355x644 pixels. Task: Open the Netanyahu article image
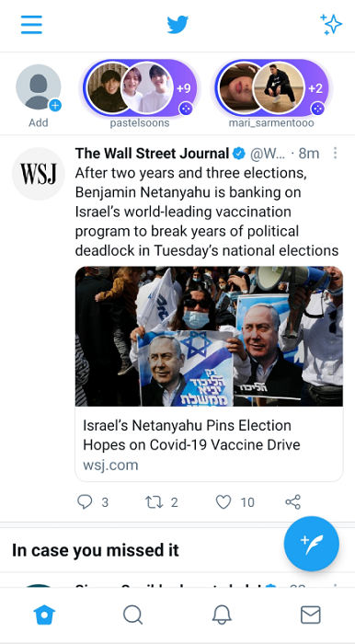(209, 337)
